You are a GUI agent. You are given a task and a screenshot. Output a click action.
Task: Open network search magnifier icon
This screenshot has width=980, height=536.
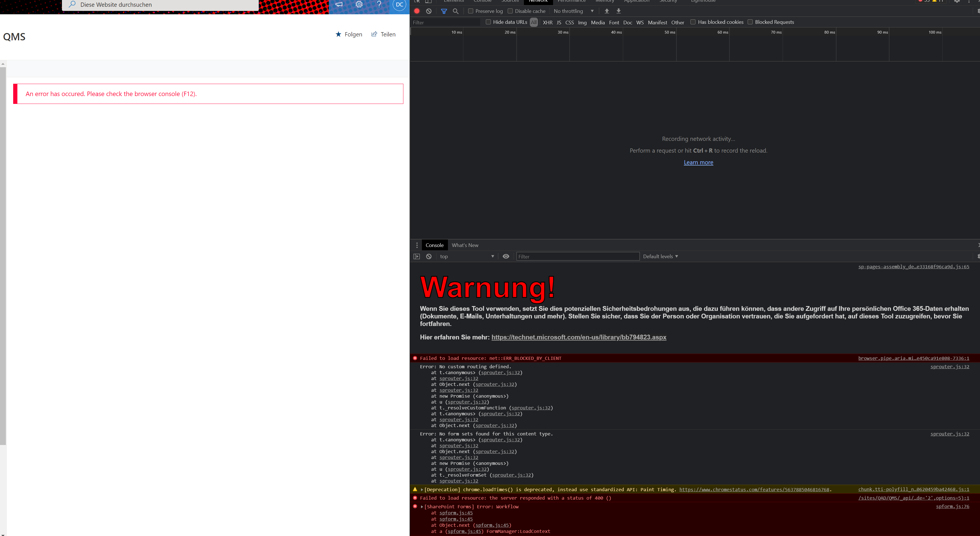click(x=455, y=11)
